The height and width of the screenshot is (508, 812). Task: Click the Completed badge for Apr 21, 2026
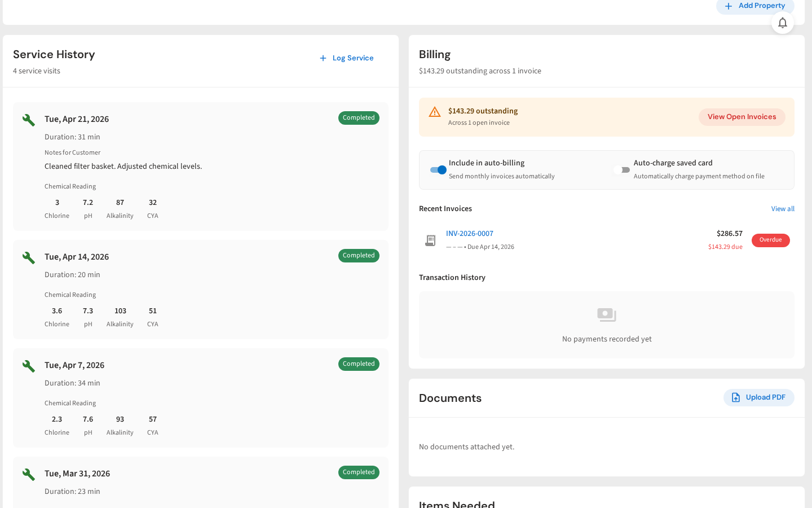[359, 118]
